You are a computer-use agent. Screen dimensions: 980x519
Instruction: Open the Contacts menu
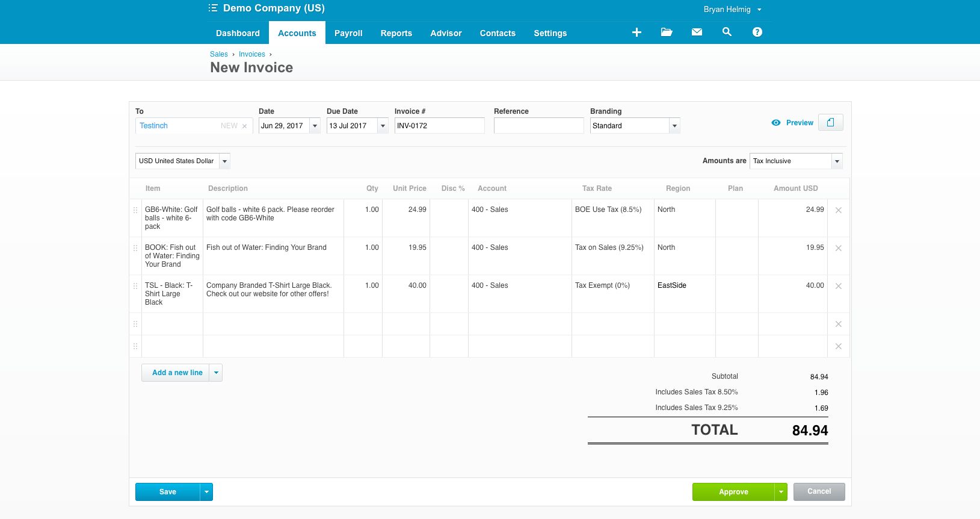pyautogui.click(x=498, y=33)
